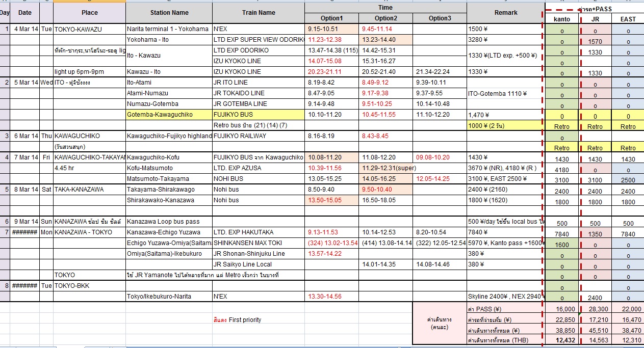Select the '13.23-14.40' highlighted time cell
The image size is (644, 348).
[386, 40]
